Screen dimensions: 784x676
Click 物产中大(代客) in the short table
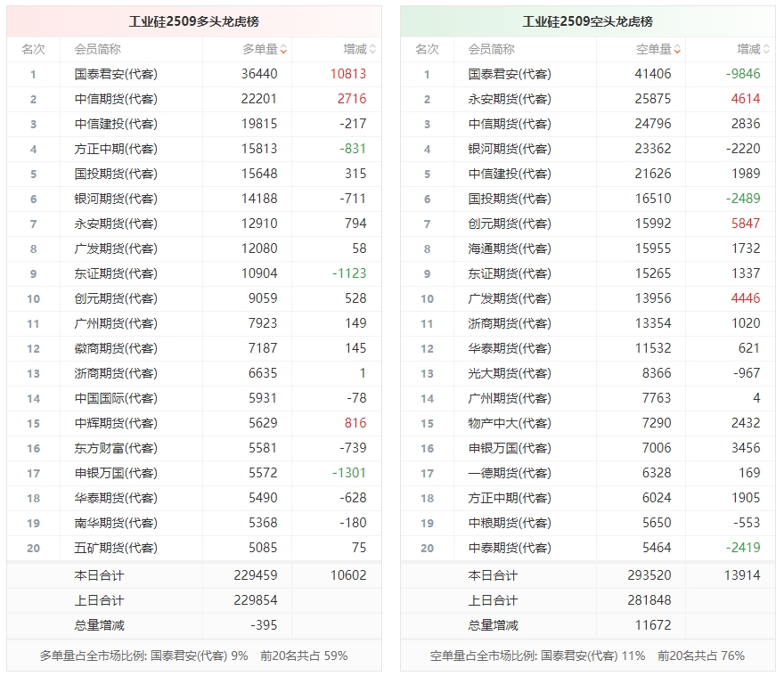click(510, 423)
